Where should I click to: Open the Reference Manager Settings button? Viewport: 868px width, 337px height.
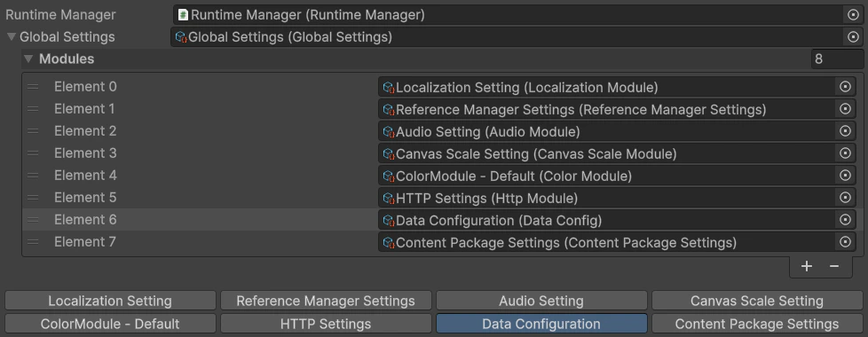pos(326,301)
